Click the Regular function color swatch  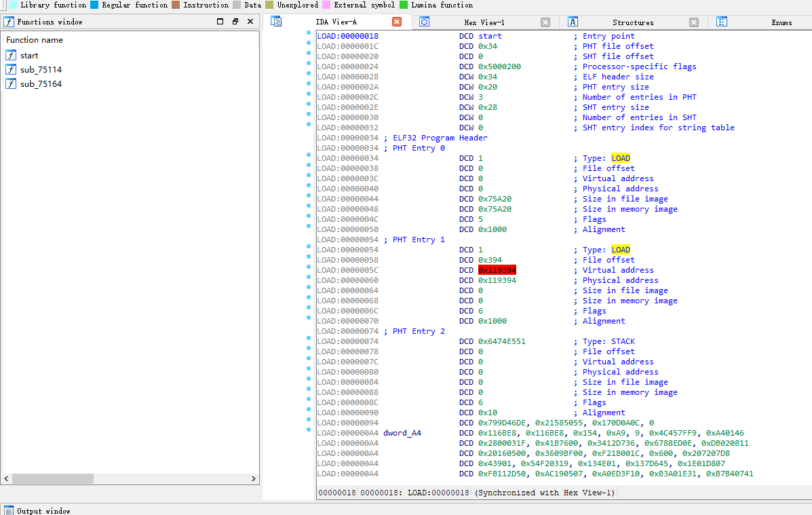coord(94,5)
